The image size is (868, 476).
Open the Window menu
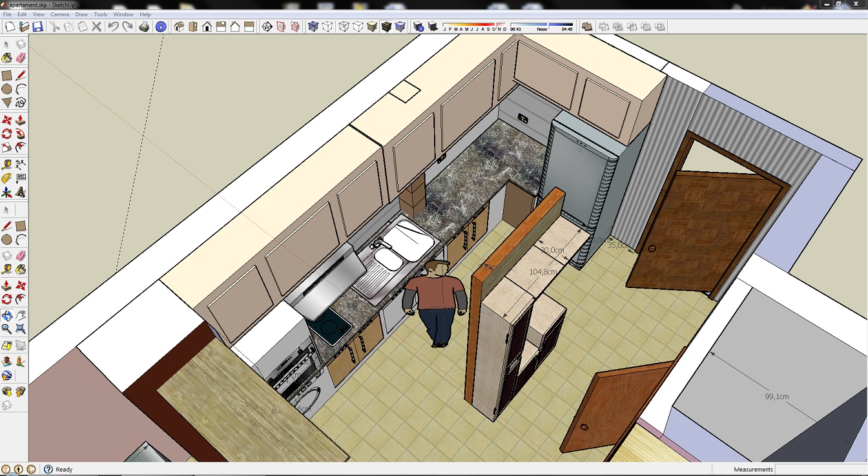click(x=123, y=14)
